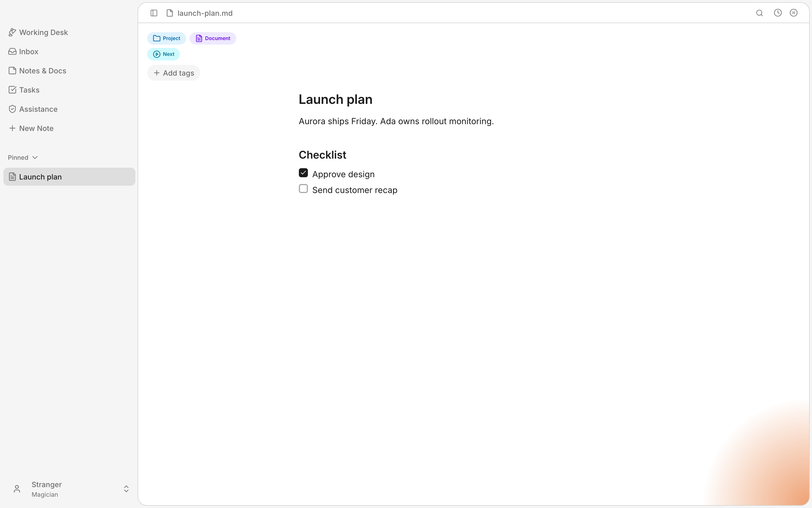This screenshot has height=508, width=812.
Task: Click the Checklist heading
Action: click(323, 155)
